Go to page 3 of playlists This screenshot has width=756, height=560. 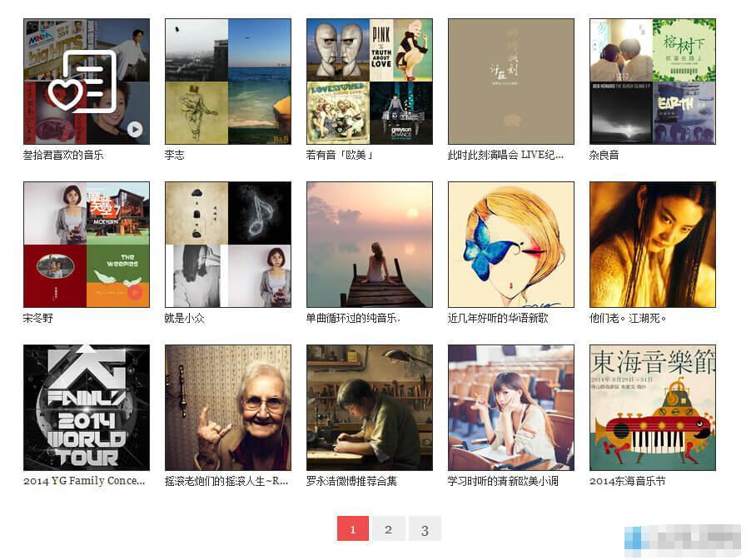click(x=425, y=528)
